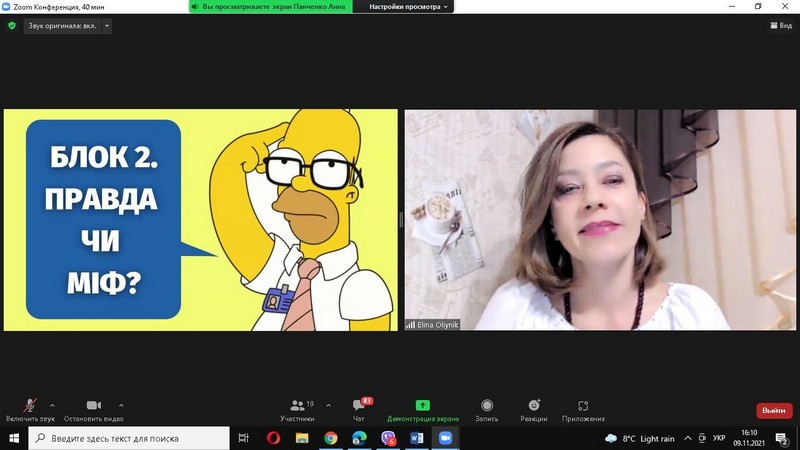Open the Windows notification center

tap(782, 438)
